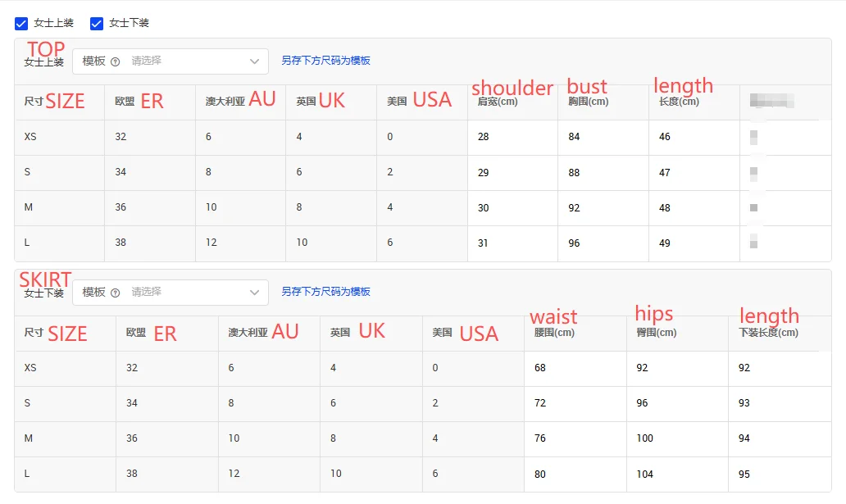Edit XS 腰围 field showing 68
This screenshot has height=504, width=846.
pyautogui.click(x=575, y=368)
